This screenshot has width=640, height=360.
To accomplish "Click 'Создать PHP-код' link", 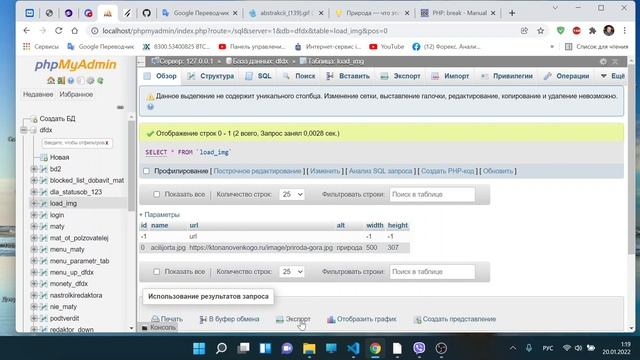I will tap(447, 171).
